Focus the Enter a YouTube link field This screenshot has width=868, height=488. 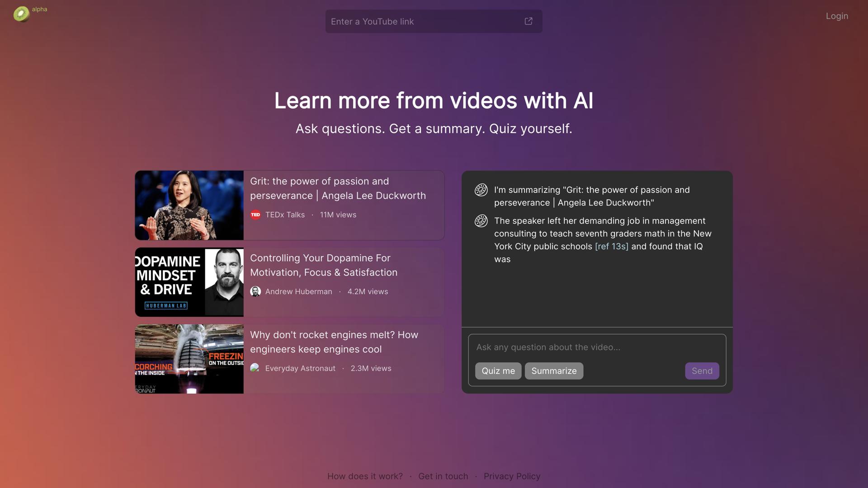point(423,22)
